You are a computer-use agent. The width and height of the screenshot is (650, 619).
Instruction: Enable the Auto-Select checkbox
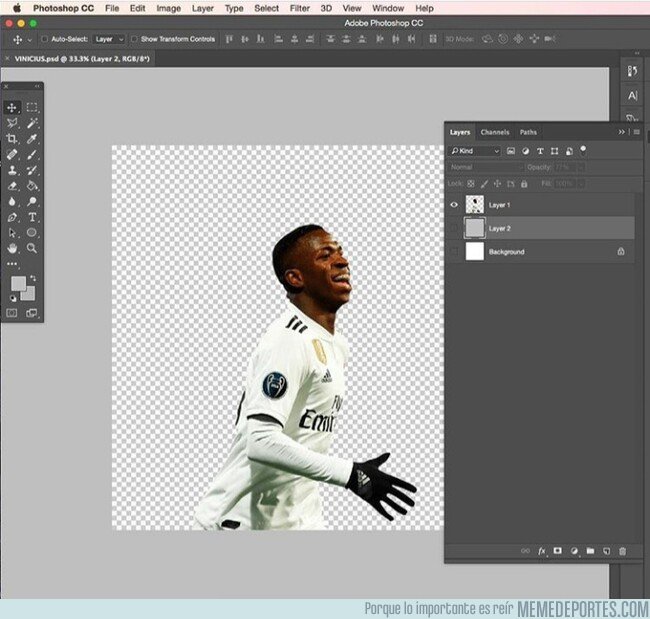45,39
